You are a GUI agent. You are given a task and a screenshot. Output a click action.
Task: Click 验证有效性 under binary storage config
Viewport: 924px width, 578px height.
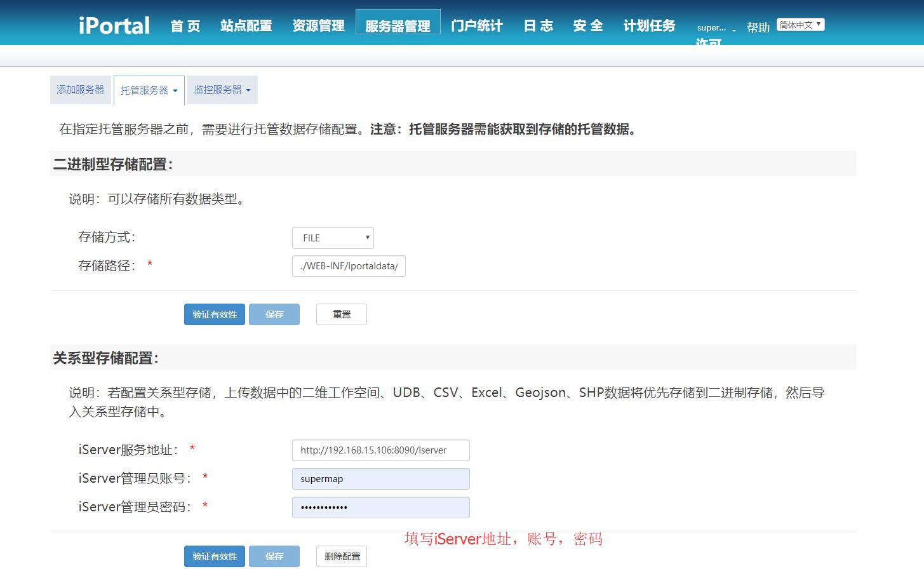[x=214, y=314]
